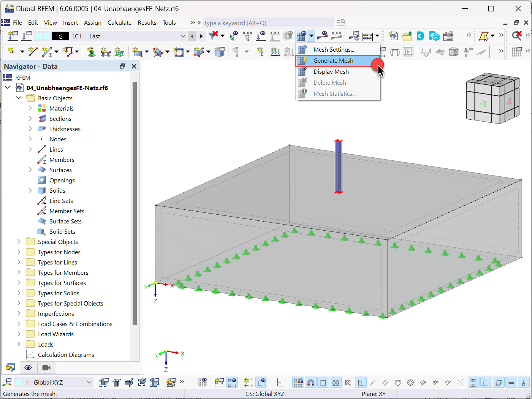
Task: Select the New Node tool
Action: pyautogui.click(x=11, y=52)
